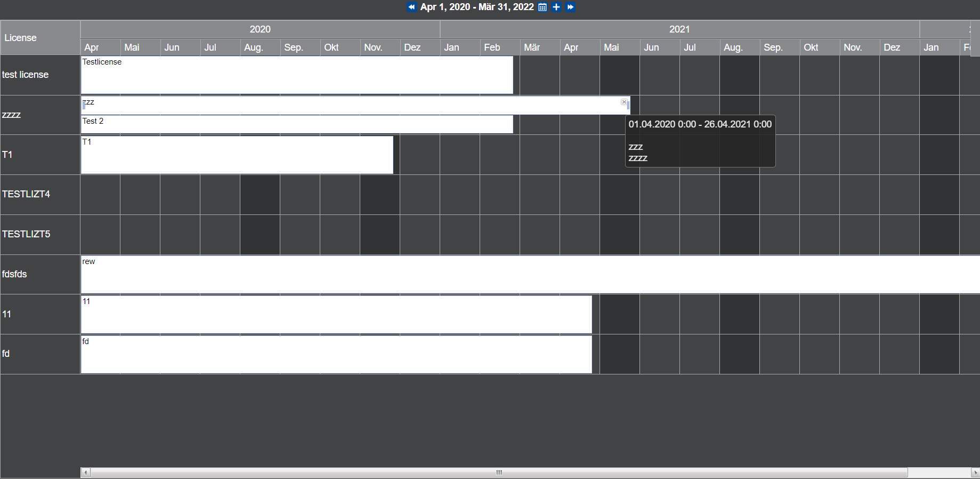Click the horizontal scrollbar thumb
Image resolution: width=980 pixels, height=479 pixels.
point(499,473)
